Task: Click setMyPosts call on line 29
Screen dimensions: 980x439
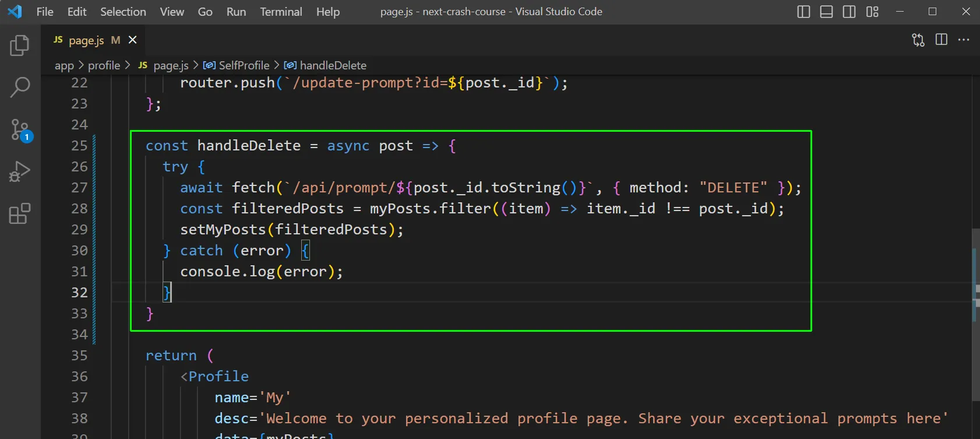Action: coord(223,230)
